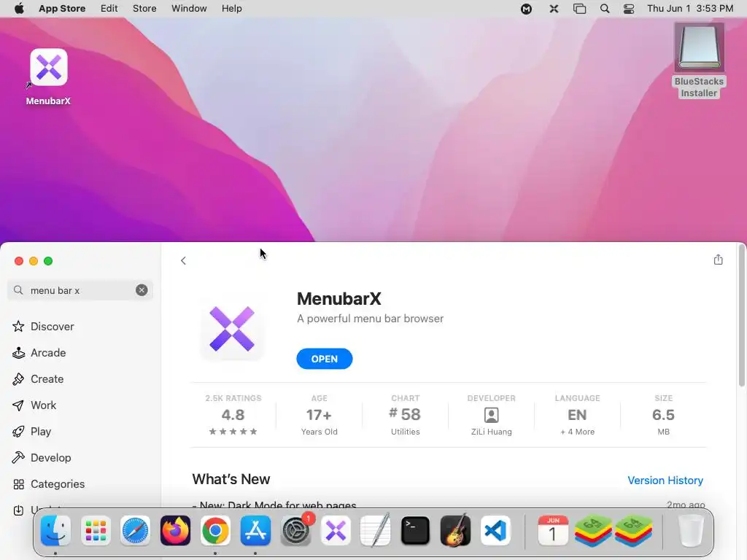Open the Window menu
Viewport: 747px width, 560px height.
click(x=189, y=9)
